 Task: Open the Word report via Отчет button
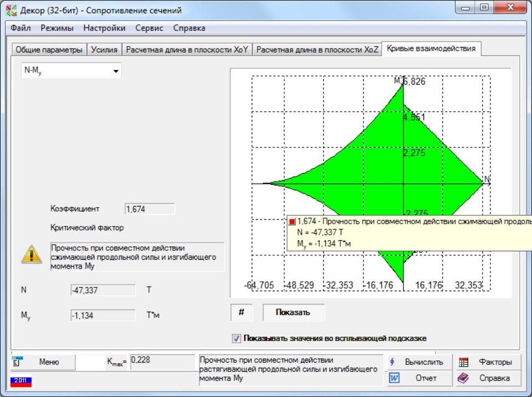(x=418, y=378)
